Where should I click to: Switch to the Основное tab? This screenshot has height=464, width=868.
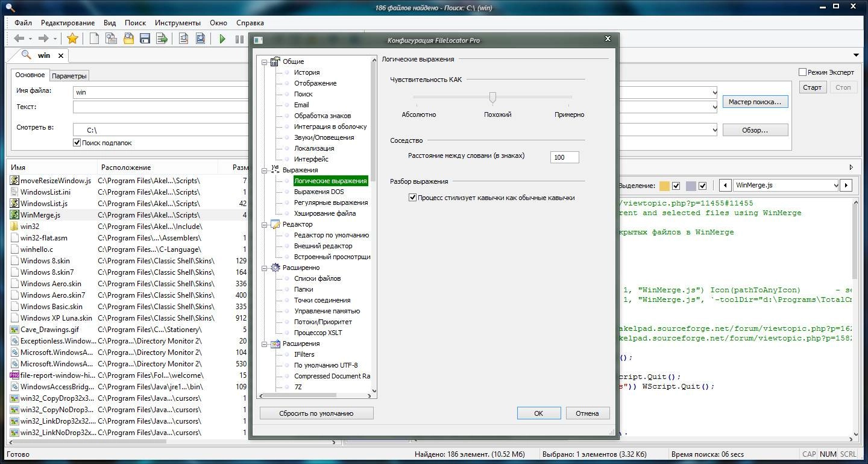tap(30, 75)
